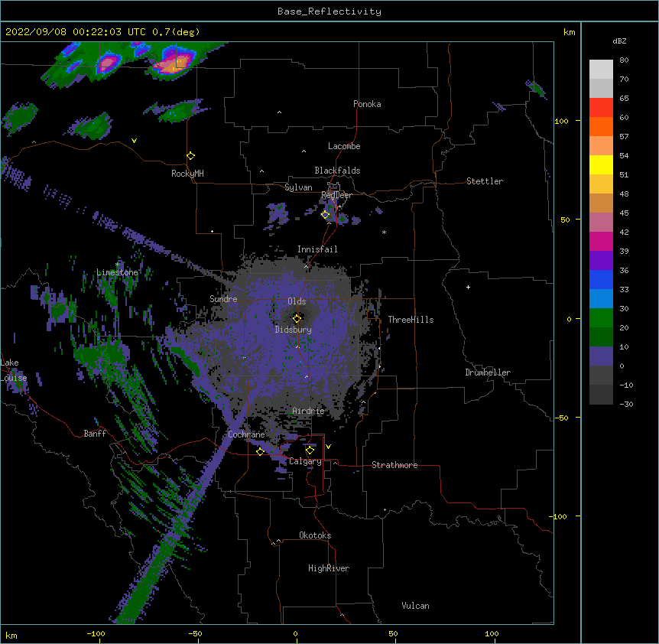Click the Louise label text
This screenshot has height=644, width=659.
(14, 378)
